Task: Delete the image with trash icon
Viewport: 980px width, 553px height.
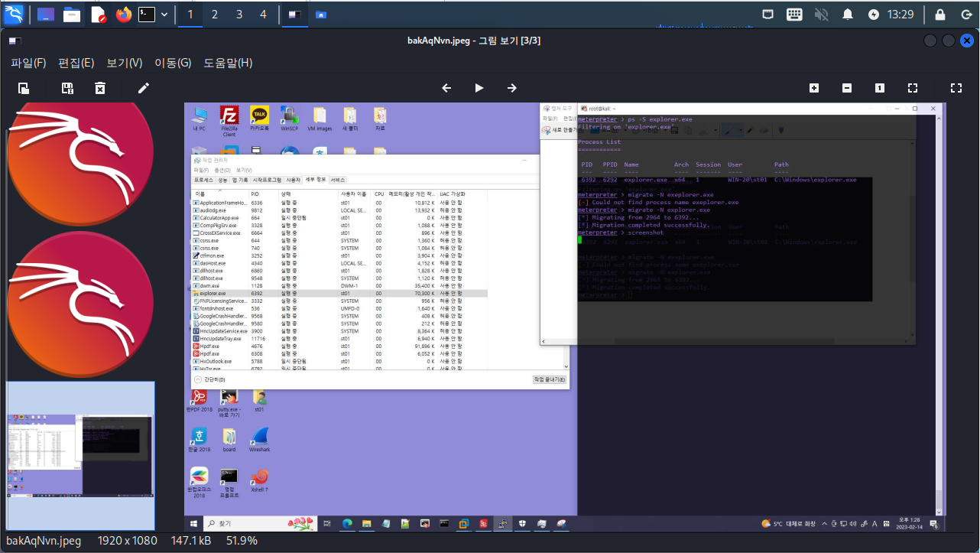Action: (x=100, y=88)
